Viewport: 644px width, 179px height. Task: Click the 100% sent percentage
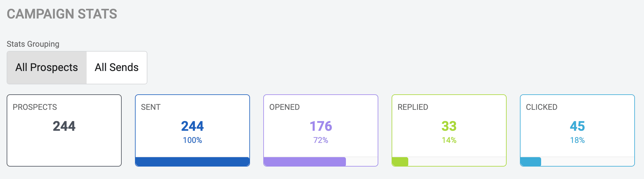pyautogui.click(x=192, y=140)
